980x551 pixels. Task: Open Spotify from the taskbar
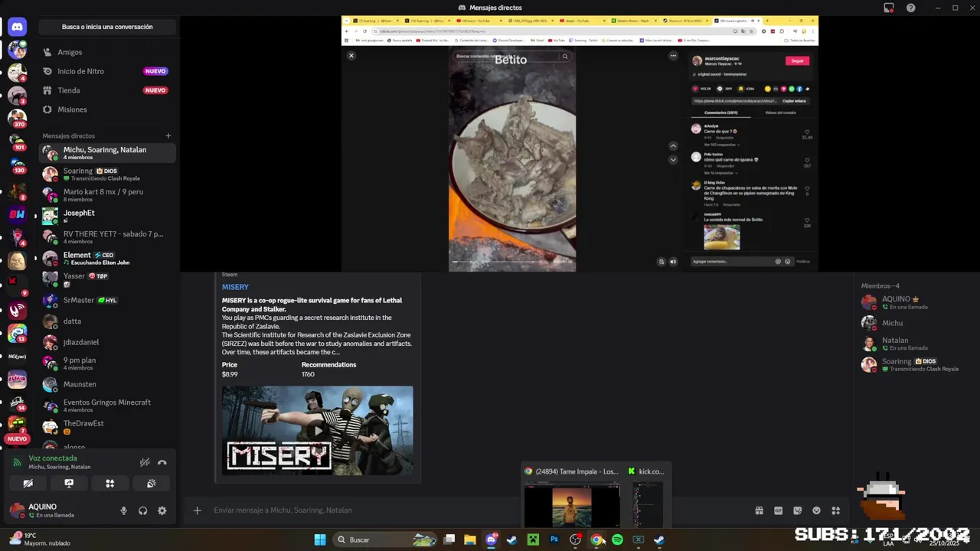tap(617, 540)
